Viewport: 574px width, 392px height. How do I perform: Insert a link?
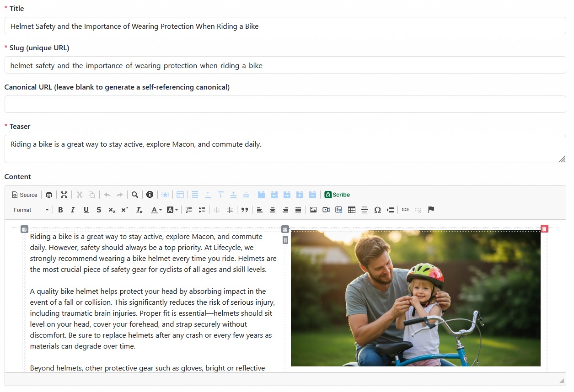tap(405, 210)
